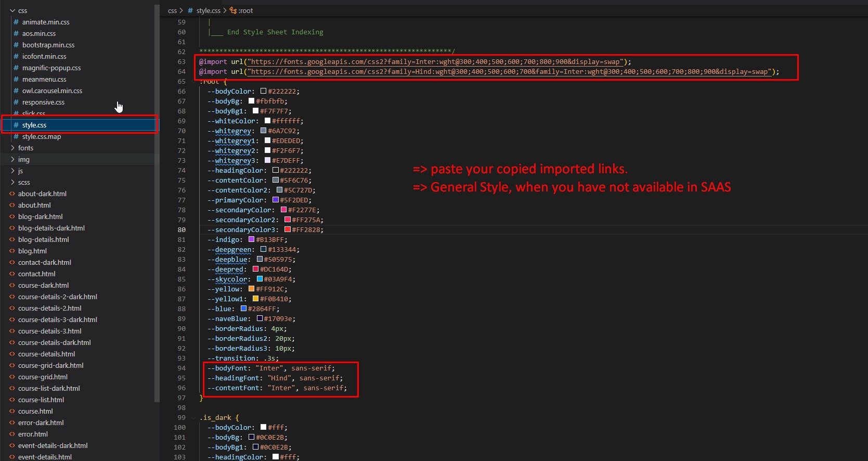Click the --transition: .3s line
This screenshot has height=461, width=868.
tap(243, 358)
